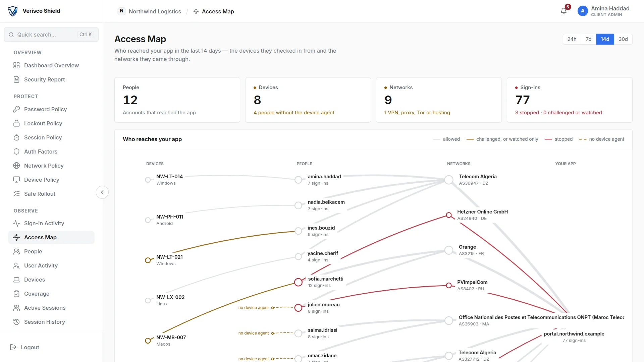This screenshot has width=644, height=362.
Task: Open Security Report page
Action: click(51, 79)
